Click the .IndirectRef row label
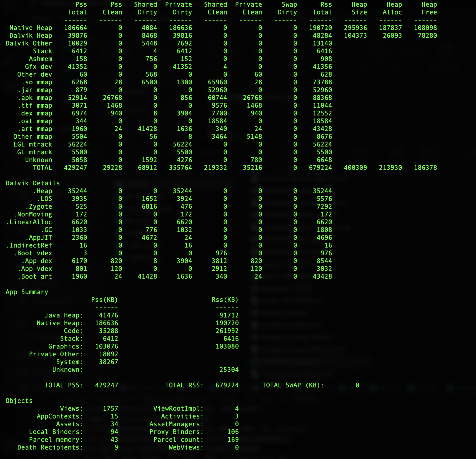 coord(29,245)
